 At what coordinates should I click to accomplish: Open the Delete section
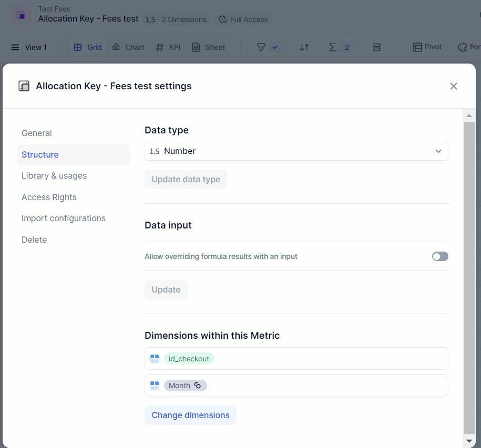(34, 239)
